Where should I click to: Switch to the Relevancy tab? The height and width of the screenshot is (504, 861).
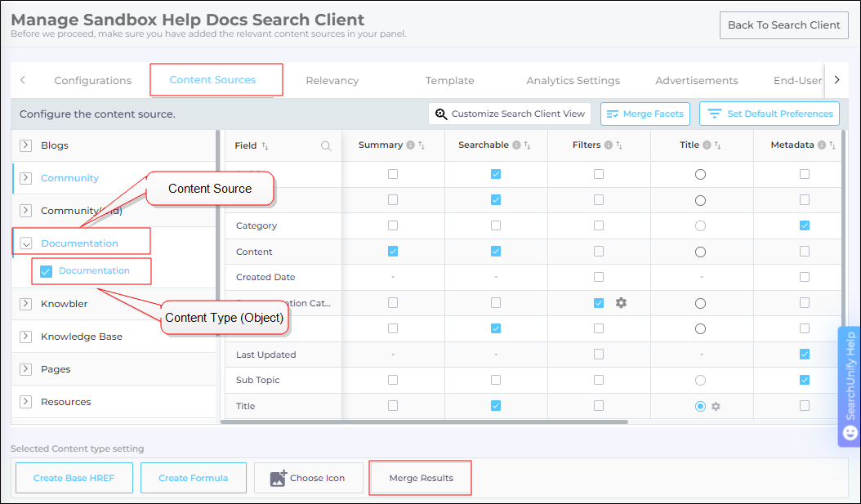pos(332,80)
